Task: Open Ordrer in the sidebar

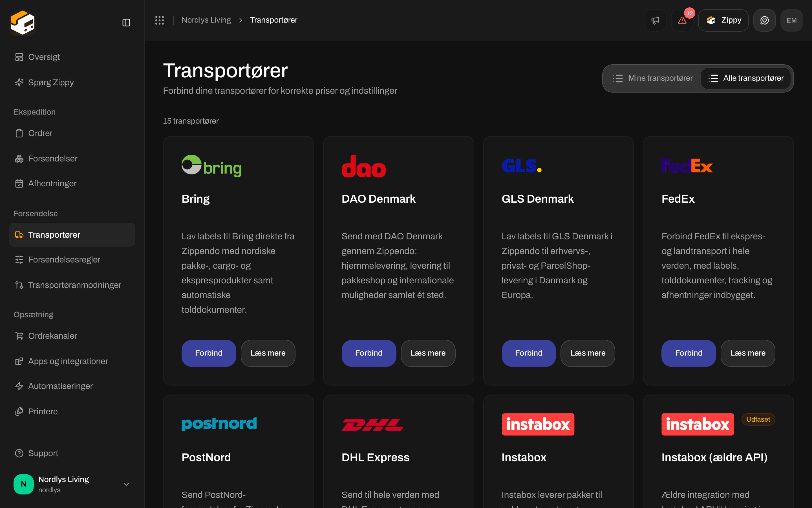Action: click(x=72, y=133)
